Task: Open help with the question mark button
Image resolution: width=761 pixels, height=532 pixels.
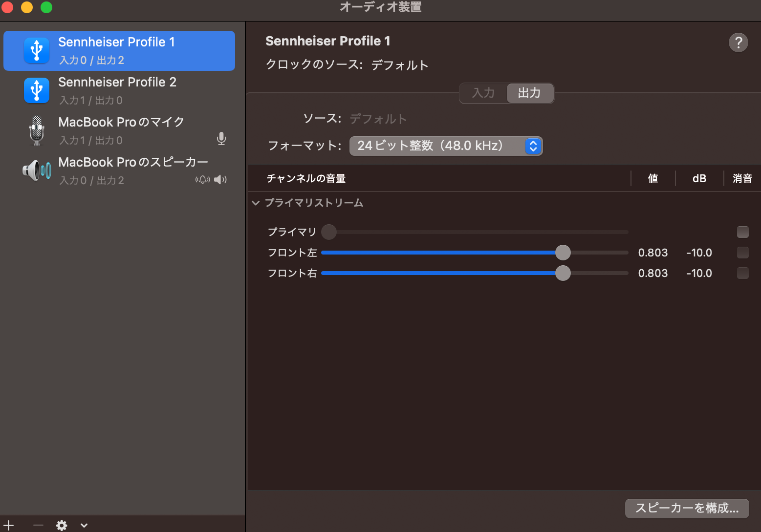Action: 738,43
